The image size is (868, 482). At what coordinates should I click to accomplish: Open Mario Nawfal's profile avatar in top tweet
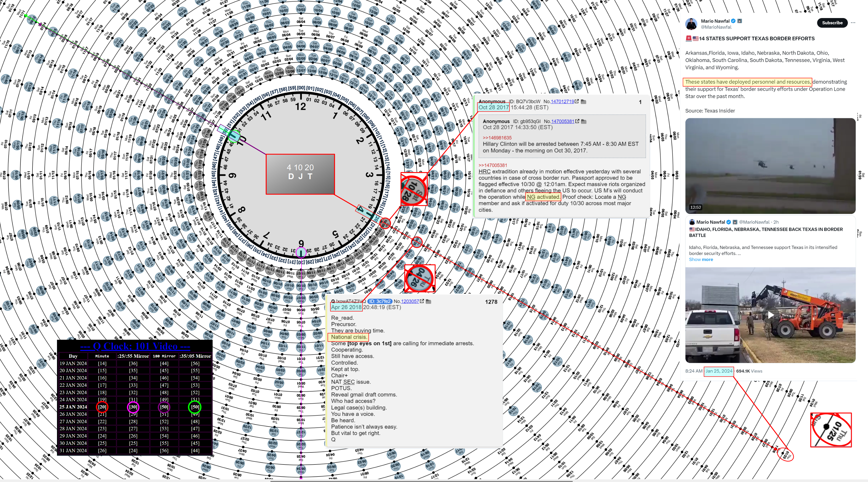coord(691,24)
